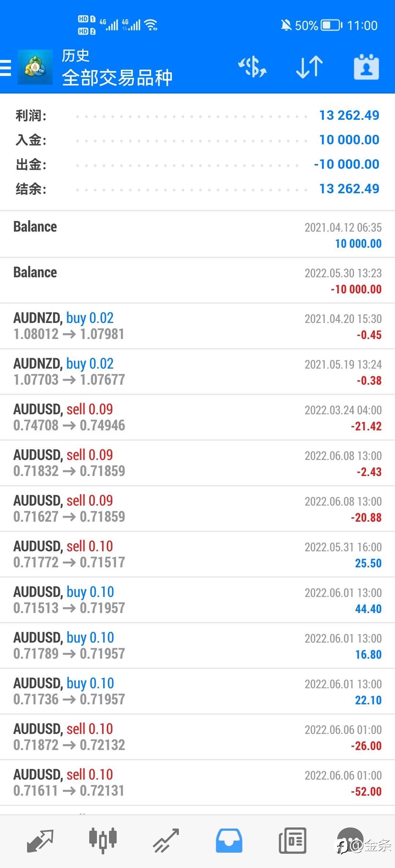Open the calendar date range picker

click(366, 67)
